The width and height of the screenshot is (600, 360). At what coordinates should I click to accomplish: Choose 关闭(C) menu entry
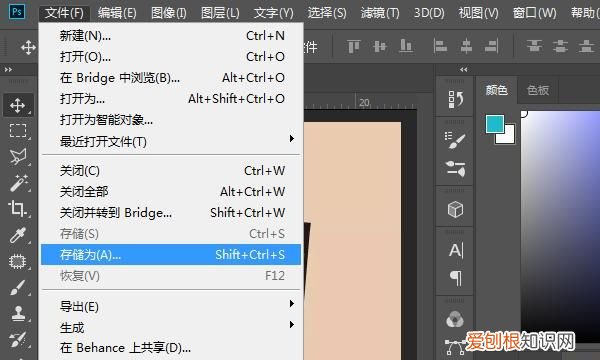tap(171, 171)
